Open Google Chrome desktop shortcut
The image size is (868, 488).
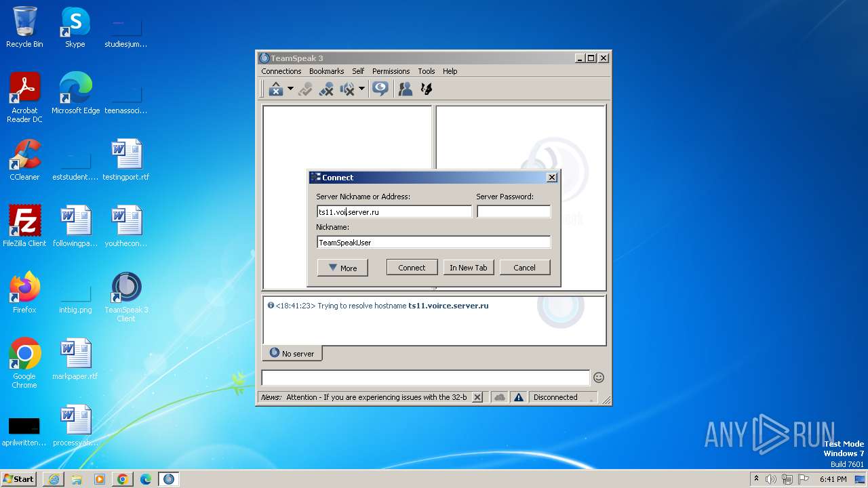coord(24,363)
